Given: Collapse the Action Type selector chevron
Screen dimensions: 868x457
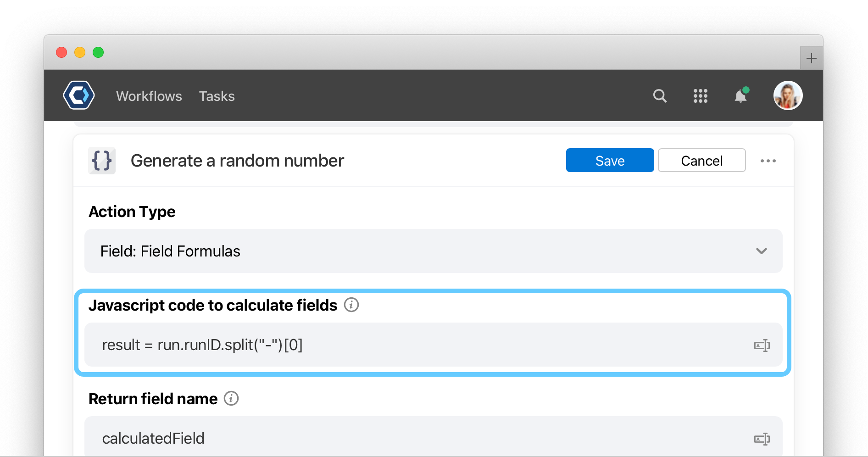Looking at the screenshot, I should [762, 251].
